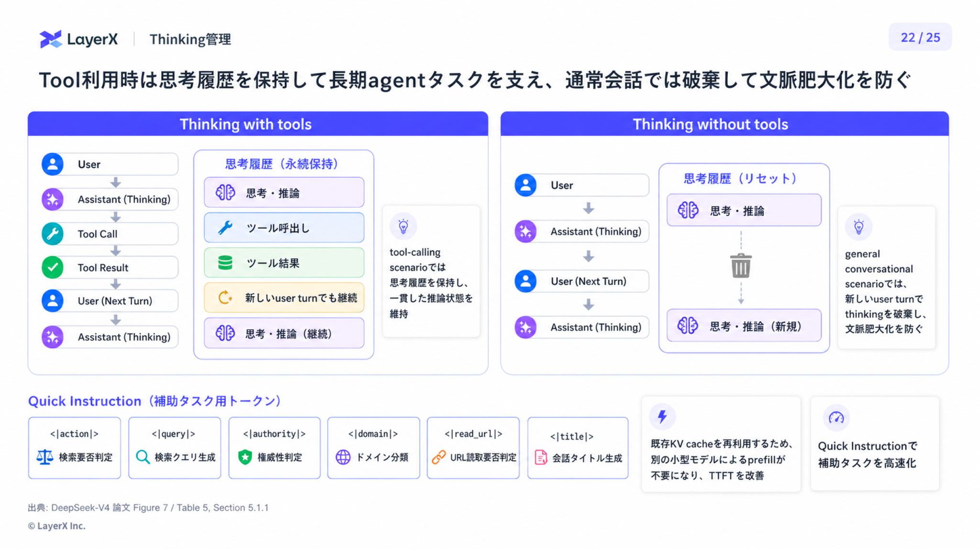
Task: Click the magnifier icon for 検索クエリ生成
Action: 143,457
